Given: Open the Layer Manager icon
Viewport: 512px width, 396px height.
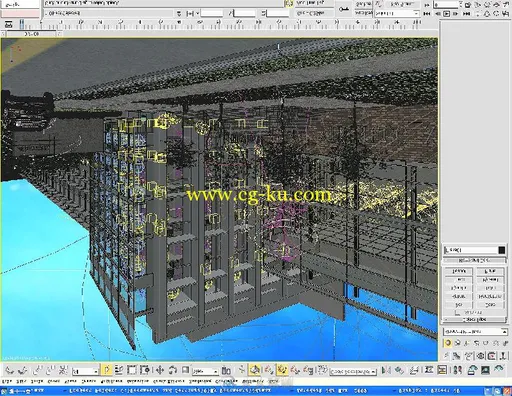Looking at the screenshot, I should click(x=414, y=370).
